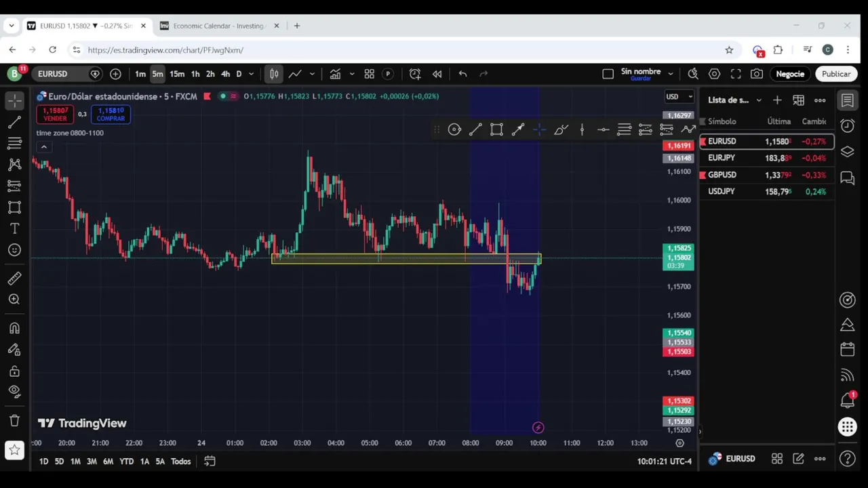The width and height of the screenshot is (868, 488).
Task: Click the browser address bar URL
Action: pyautogui.click(x=165, y=50)
